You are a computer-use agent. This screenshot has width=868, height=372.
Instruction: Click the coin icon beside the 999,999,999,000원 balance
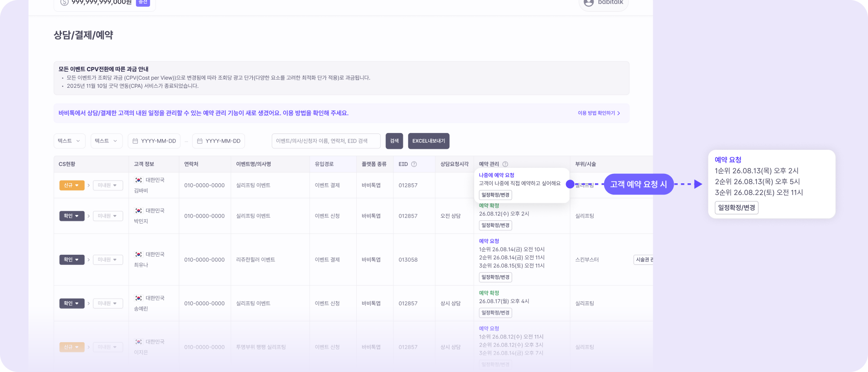64,2
